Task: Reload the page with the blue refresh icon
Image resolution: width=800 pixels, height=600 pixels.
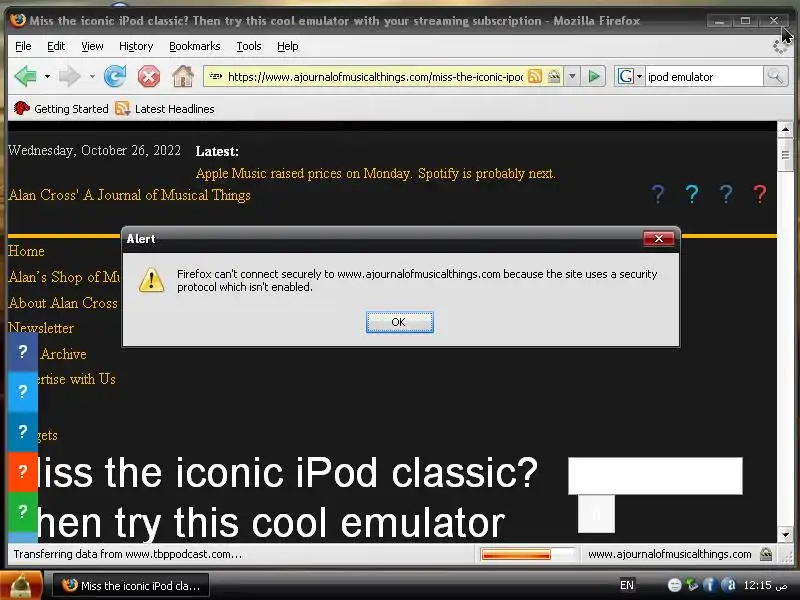Action: [115, 77]
